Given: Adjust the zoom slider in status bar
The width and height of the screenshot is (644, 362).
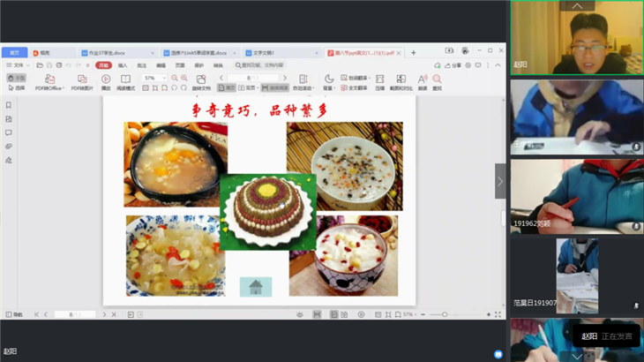Looking at the screenshot, I should [x=446, y=314].
